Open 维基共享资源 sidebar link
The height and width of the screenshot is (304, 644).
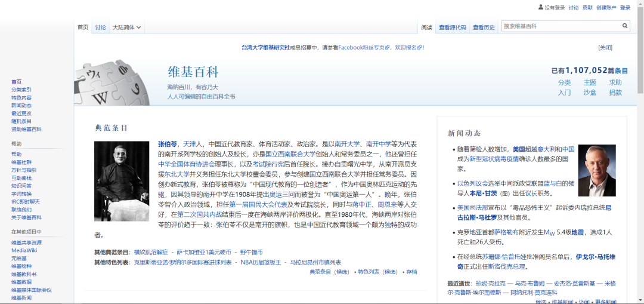[26, 242]
